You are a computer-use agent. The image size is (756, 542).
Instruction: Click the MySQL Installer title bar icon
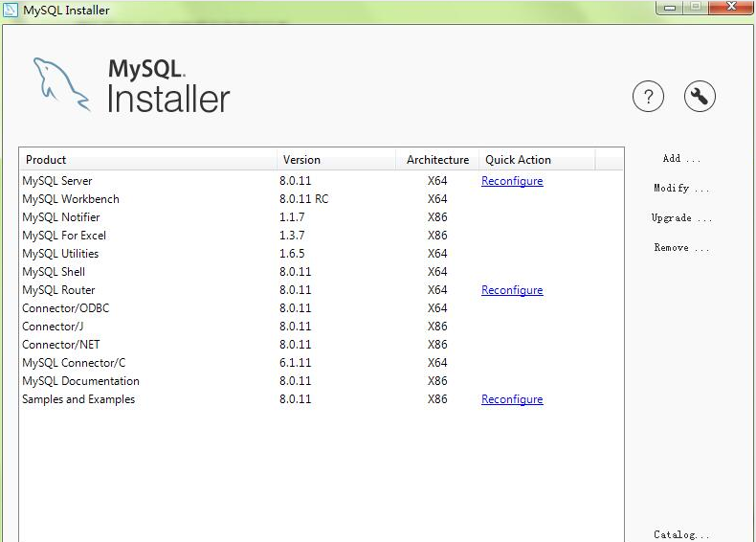(x=11, y=10)
